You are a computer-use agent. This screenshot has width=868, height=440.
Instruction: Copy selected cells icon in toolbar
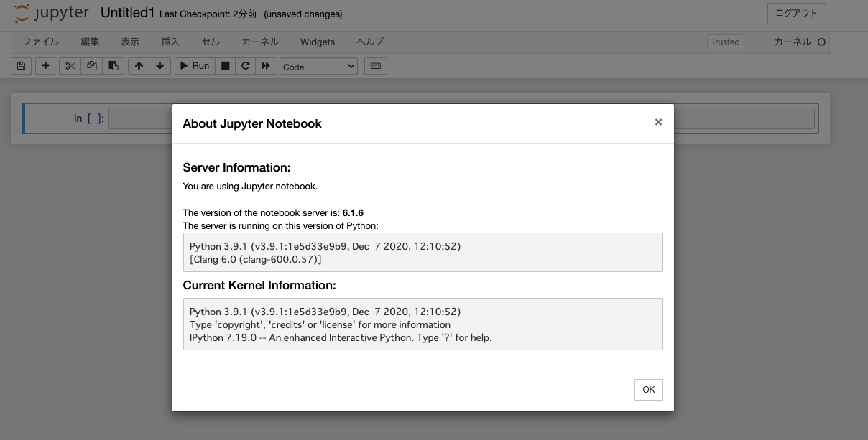coord(91,66)
